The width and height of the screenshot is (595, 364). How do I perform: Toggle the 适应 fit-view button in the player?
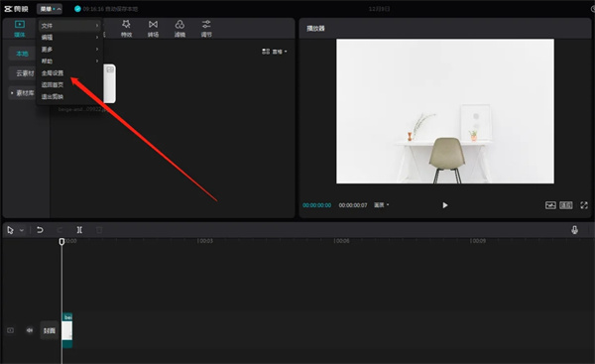point(566,205)
